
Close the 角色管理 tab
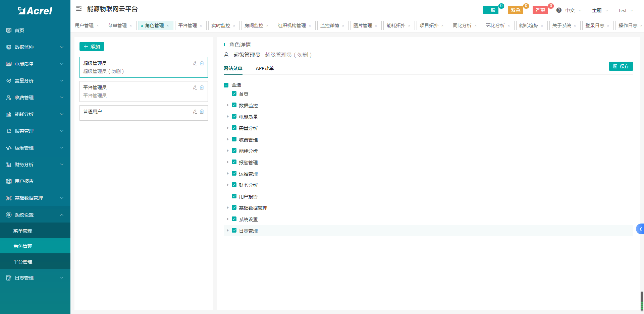168,26
